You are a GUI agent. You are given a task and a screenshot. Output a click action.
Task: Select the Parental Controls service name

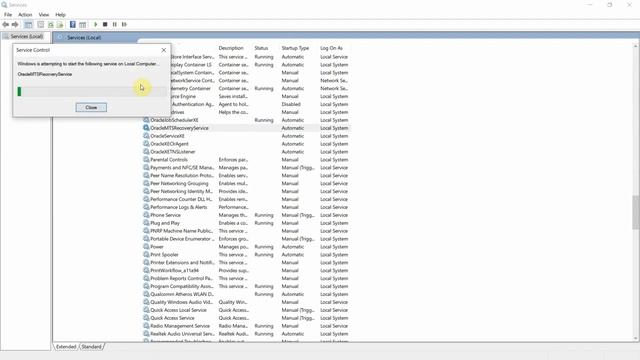[169, 160]
